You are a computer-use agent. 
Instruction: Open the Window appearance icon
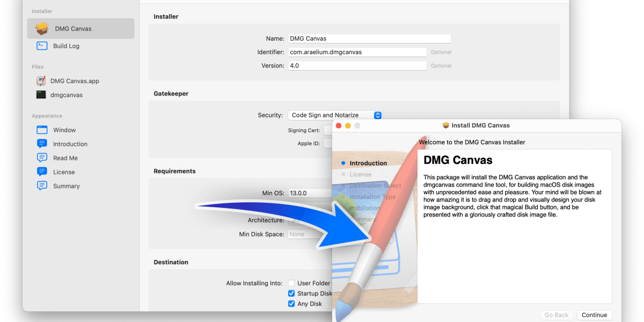click(x=42, y=130)
